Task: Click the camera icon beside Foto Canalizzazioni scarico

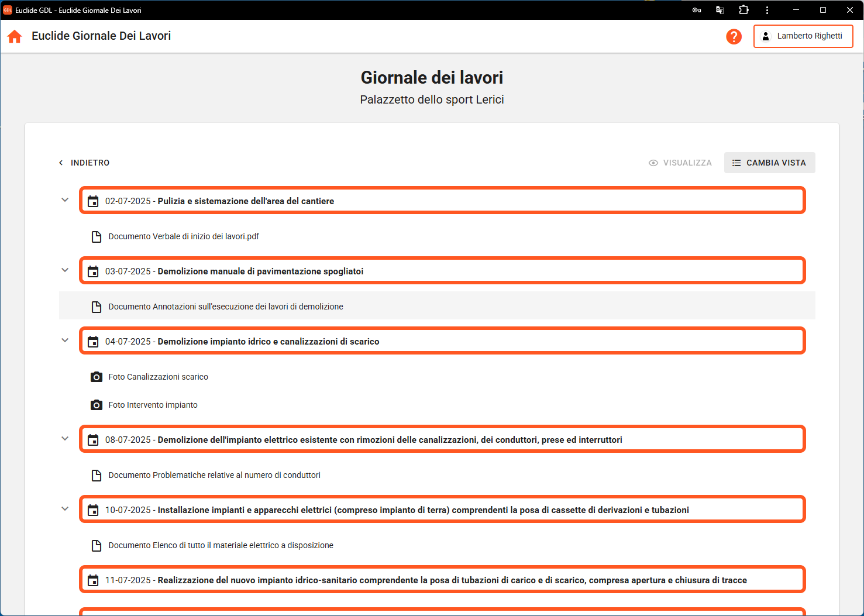Action: pyautogui.click(x=97, y=377)
